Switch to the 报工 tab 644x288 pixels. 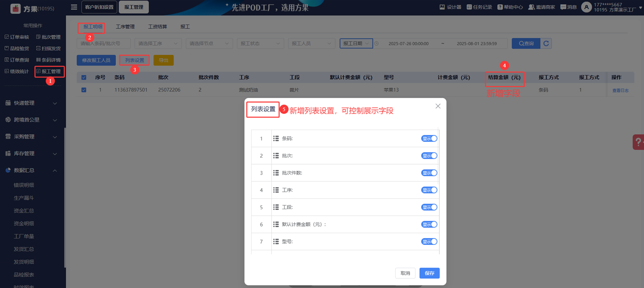[185, 27]
